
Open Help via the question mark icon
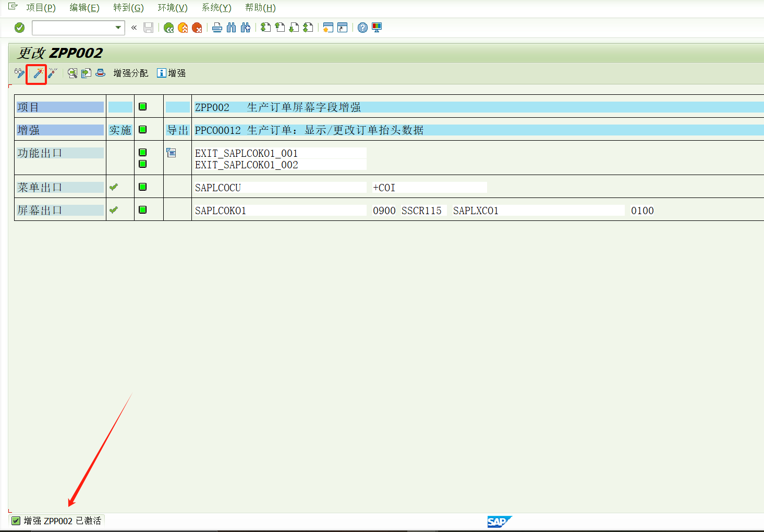[x=362, y=28]
